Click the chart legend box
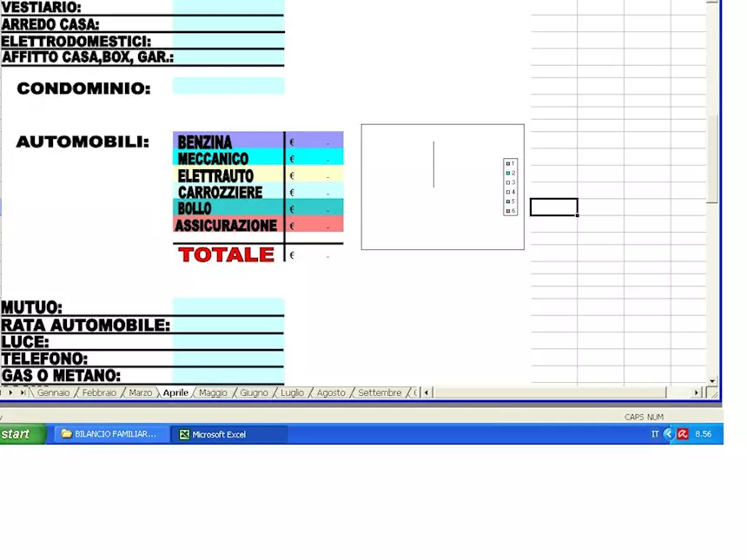The height and width of the screenshot is (560, 747). (x=510, y=187)
